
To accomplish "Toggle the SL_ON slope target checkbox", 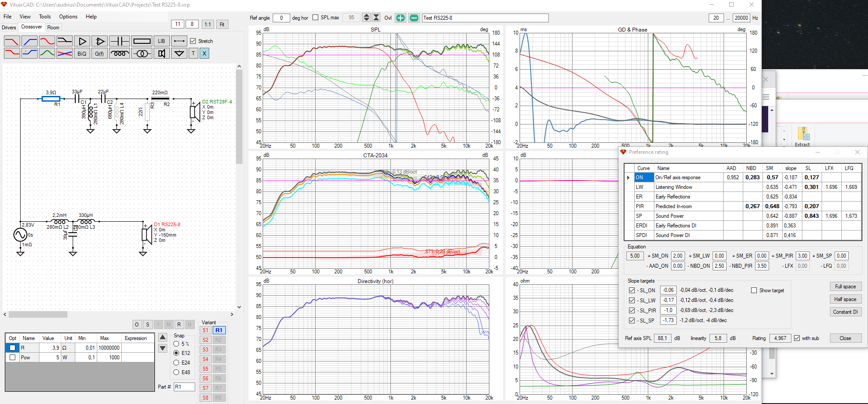I will (x=632, y=290).
